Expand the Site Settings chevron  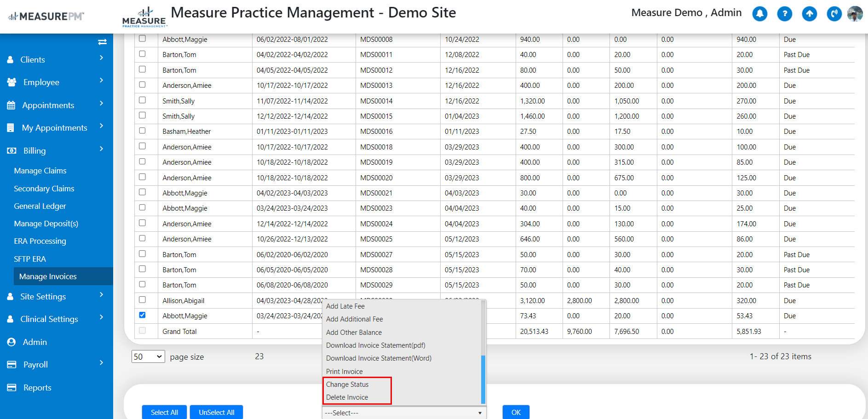pos(101,295)
